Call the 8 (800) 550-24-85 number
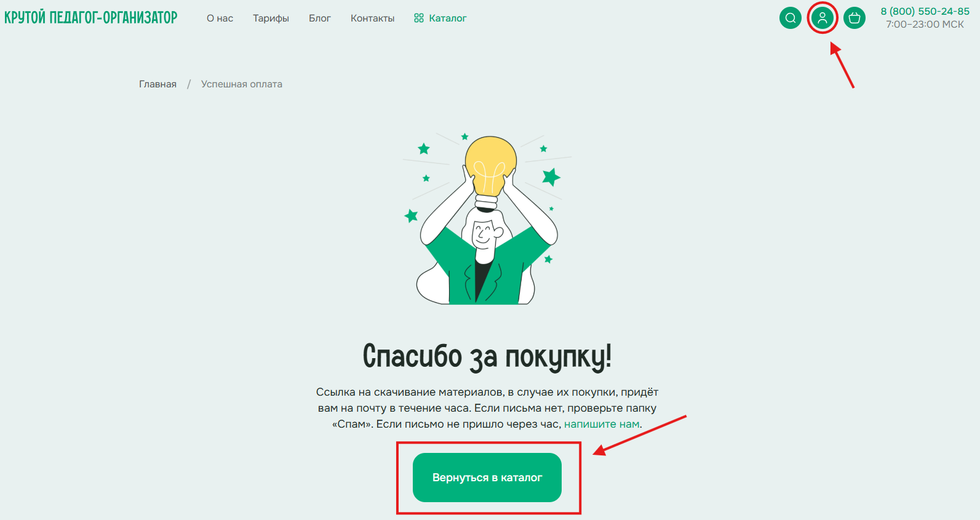Viewport: 980px width, 520px height. click(x=925, y=11)
